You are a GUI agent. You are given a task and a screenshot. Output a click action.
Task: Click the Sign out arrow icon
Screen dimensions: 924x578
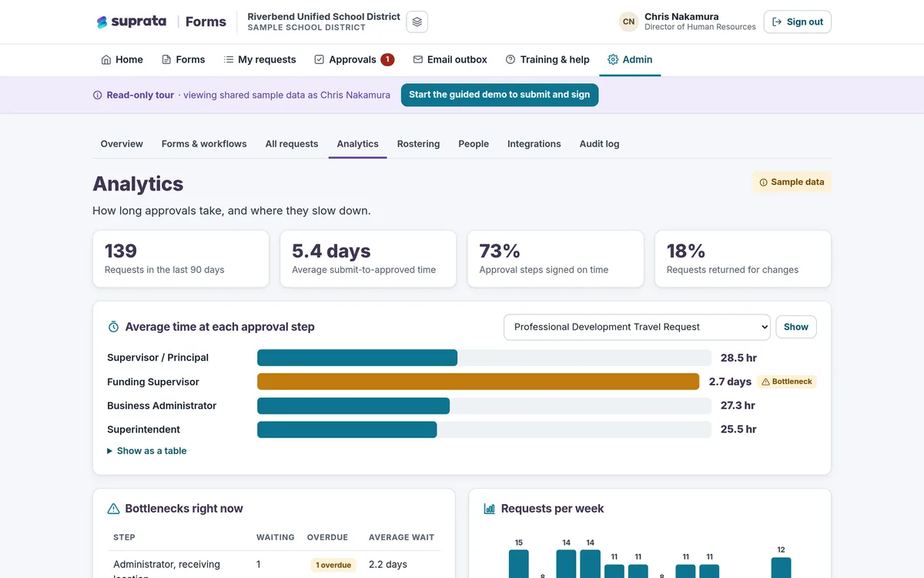pos(777,22)
